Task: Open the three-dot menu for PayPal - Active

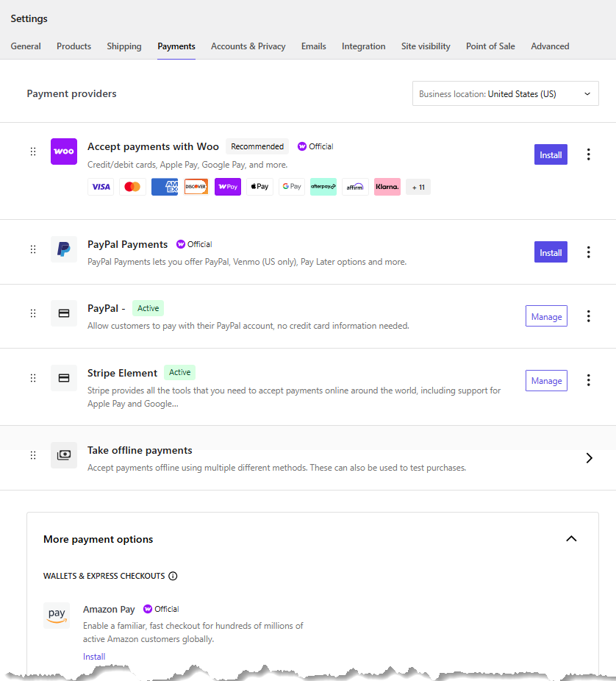Action: click(x=588, y=316)
